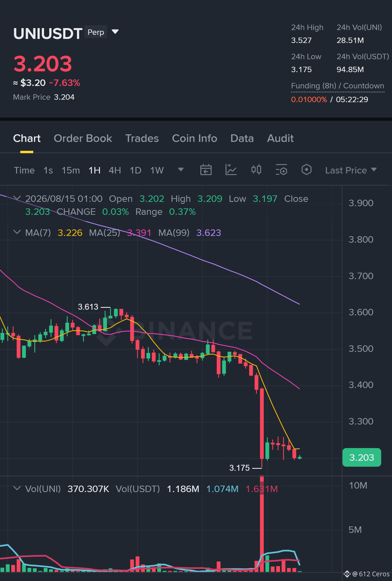Screen dimensions: 392x581
Task: Open the Last Price dropdown
Action: pyautogui.click(x=351, y=170)
